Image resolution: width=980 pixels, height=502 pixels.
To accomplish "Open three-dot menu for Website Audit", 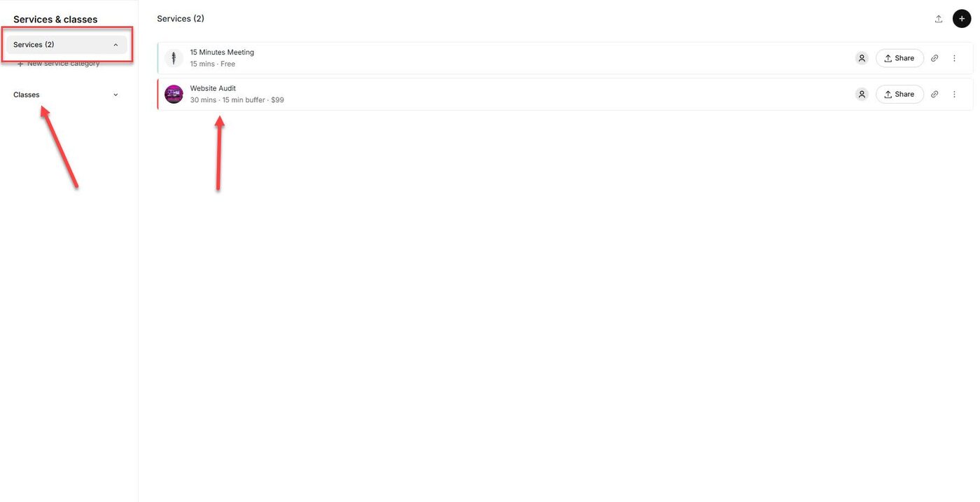I will pos(954,95).
